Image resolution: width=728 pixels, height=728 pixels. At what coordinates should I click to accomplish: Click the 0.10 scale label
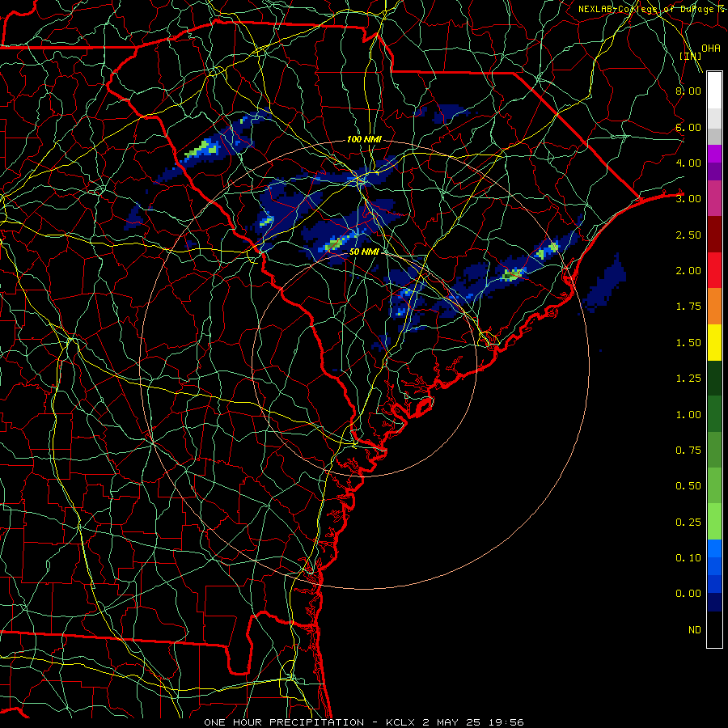[688, 558]
